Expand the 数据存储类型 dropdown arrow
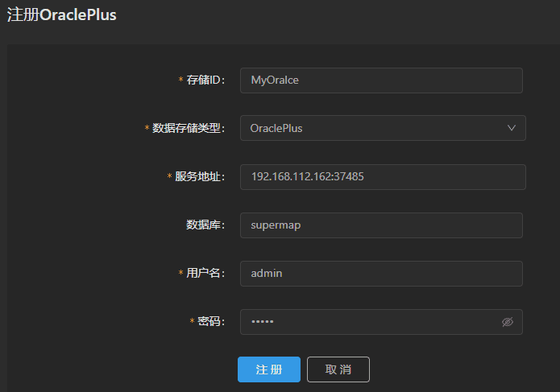This screenshot has width=560, height=392. (511, 128)
